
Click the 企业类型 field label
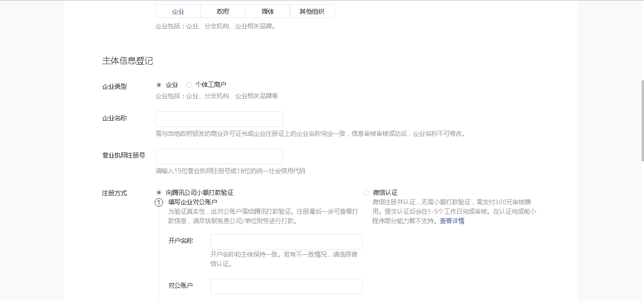[115, 86]
